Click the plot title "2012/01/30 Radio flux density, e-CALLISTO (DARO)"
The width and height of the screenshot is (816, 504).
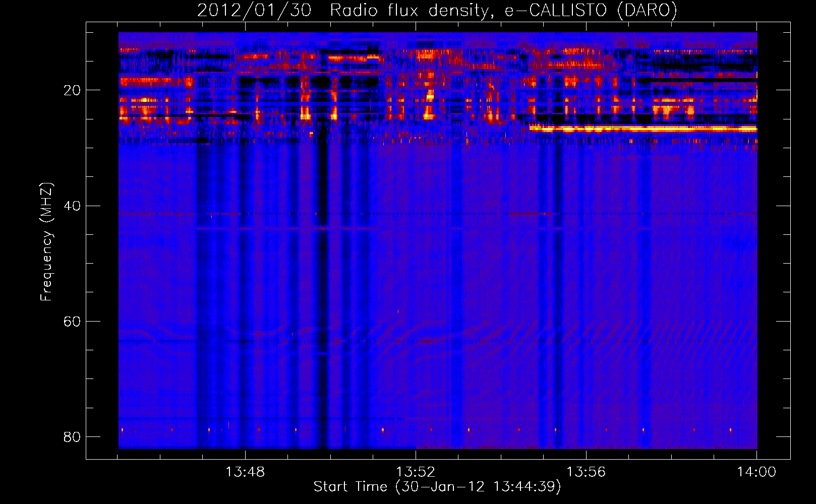437,11
